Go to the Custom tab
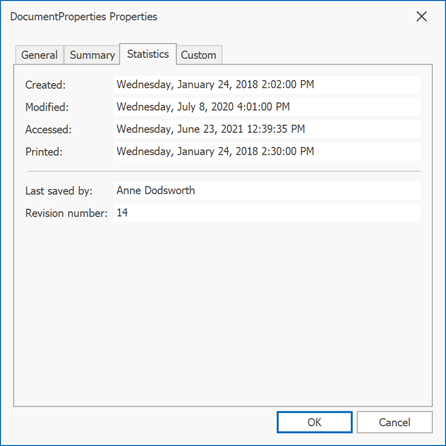 coord(199,55)
